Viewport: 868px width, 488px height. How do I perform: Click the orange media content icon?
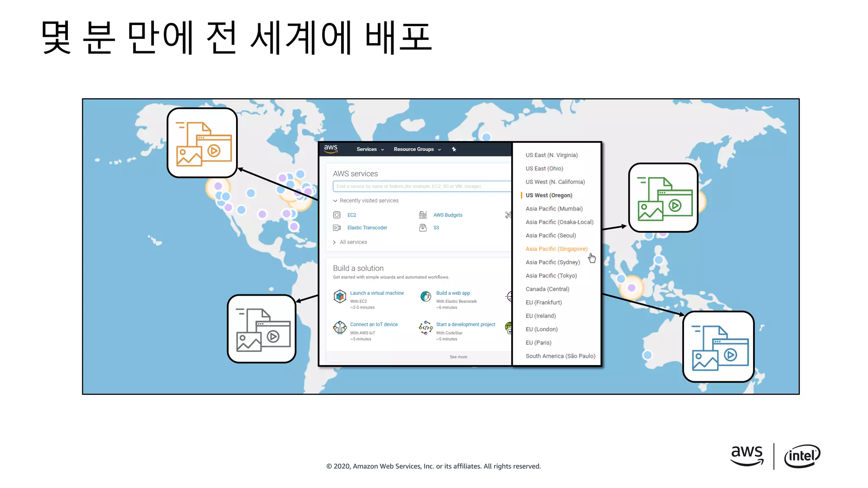pos(202,143)
